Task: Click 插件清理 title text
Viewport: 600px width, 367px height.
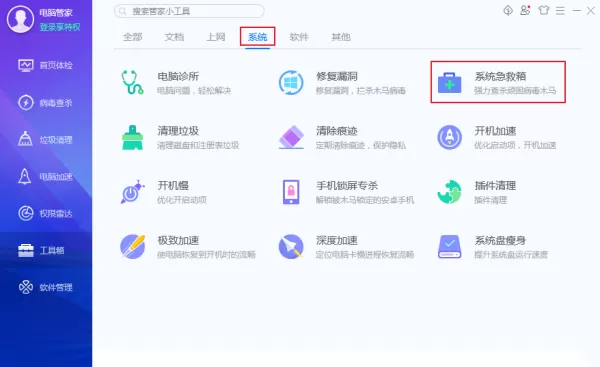Action: click(x=495, y=186)
